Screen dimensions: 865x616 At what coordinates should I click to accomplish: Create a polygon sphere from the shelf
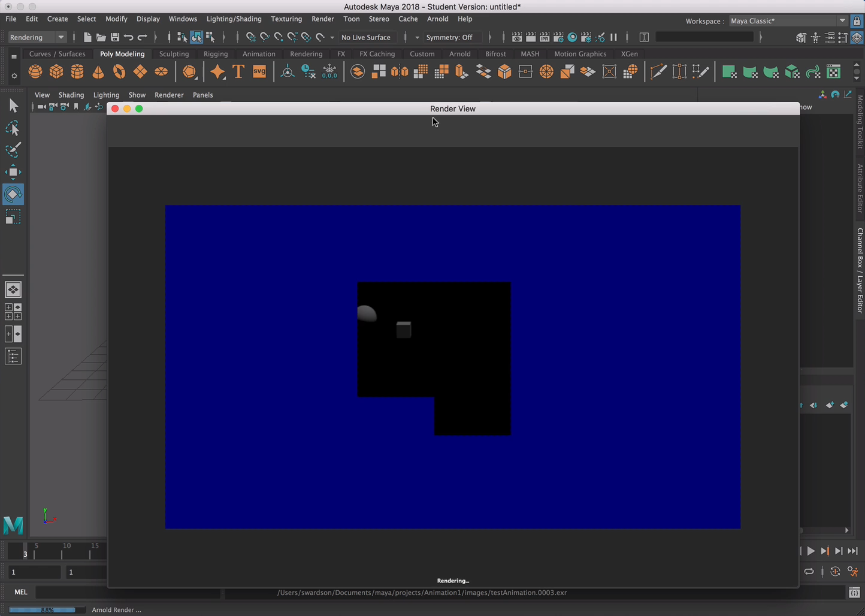(35, 72)
